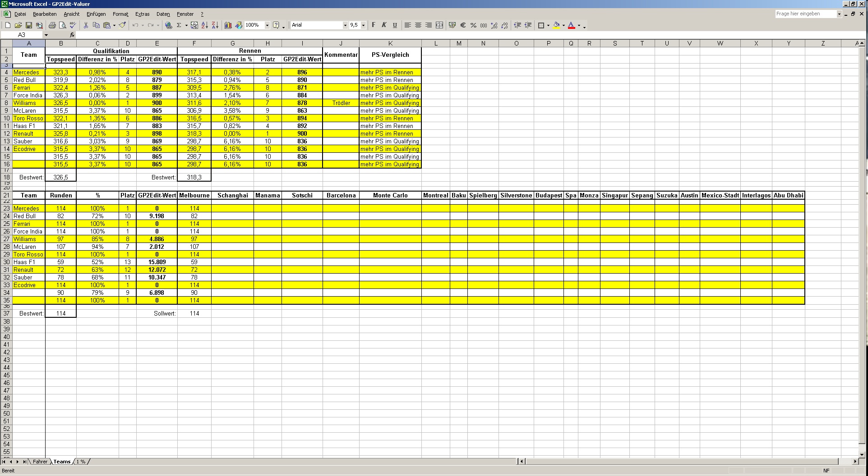Screen dimensions: 868x476
Task: Open the Einfügen menu
Action: [x=96, y=14]
